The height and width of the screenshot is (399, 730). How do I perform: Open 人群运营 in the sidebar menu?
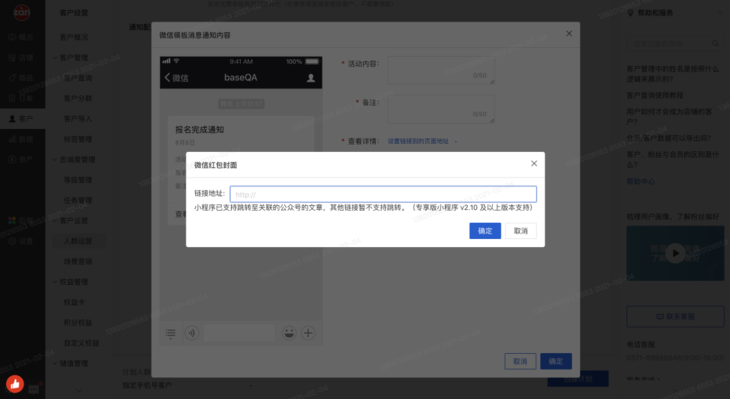[78, 241]
